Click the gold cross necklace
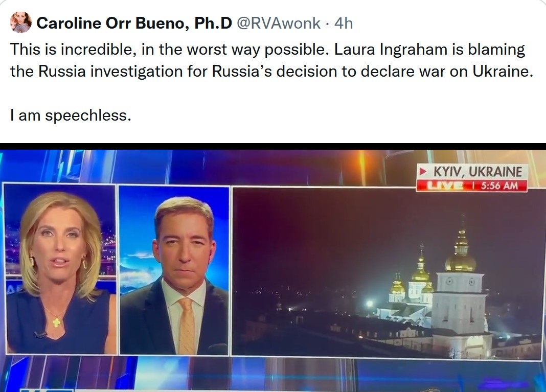546x392 pixels. click(x=56, y=321)
